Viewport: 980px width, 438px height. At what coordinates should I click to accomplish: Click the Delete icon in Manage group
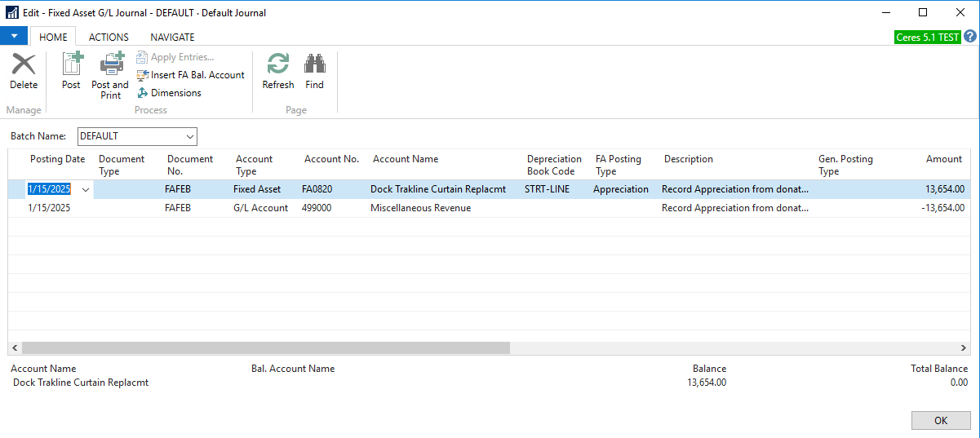click(x=24, y=71)
